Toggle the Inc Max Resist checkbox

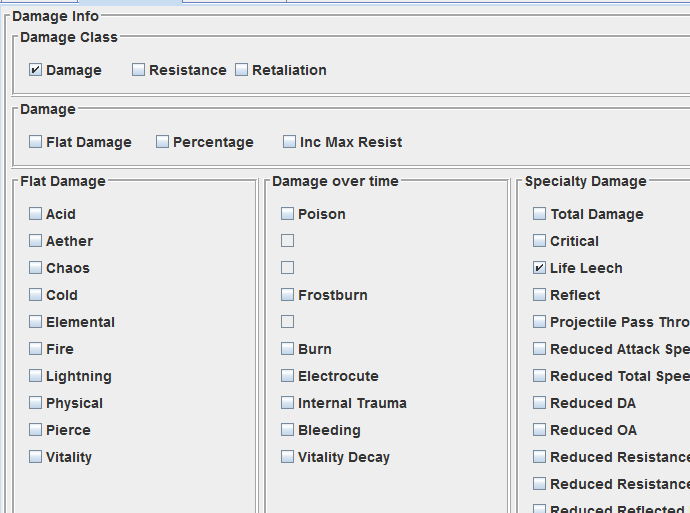290,142
